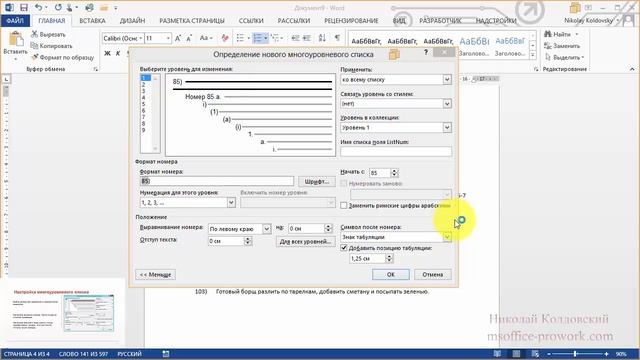Click the Print Layout view icon in status bar
Viewport: 640px width, 360px height.
pyautogui.click(x=516, y=354)
